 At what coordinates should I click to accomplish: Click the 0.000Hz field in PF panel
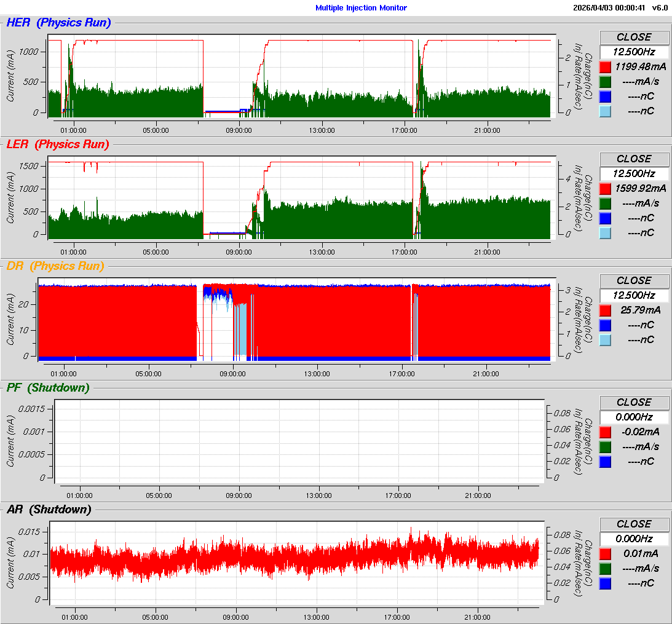[634, 417]
